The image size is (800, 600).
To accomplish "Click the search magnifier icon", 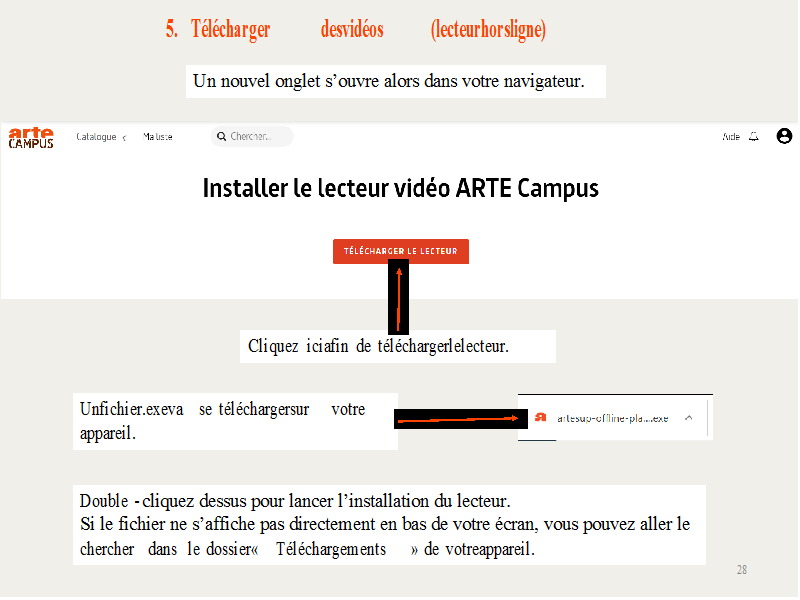I will (221, 137).
